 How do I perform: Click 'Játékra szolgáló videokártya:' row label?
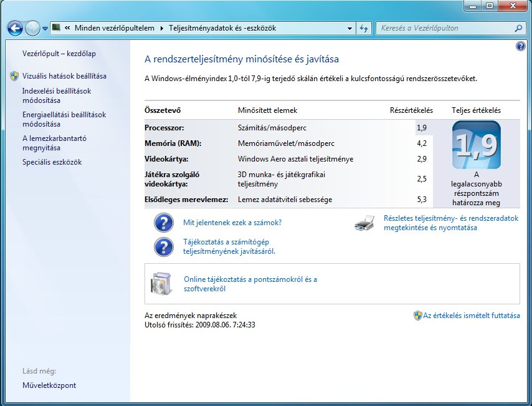coord(172,179)
